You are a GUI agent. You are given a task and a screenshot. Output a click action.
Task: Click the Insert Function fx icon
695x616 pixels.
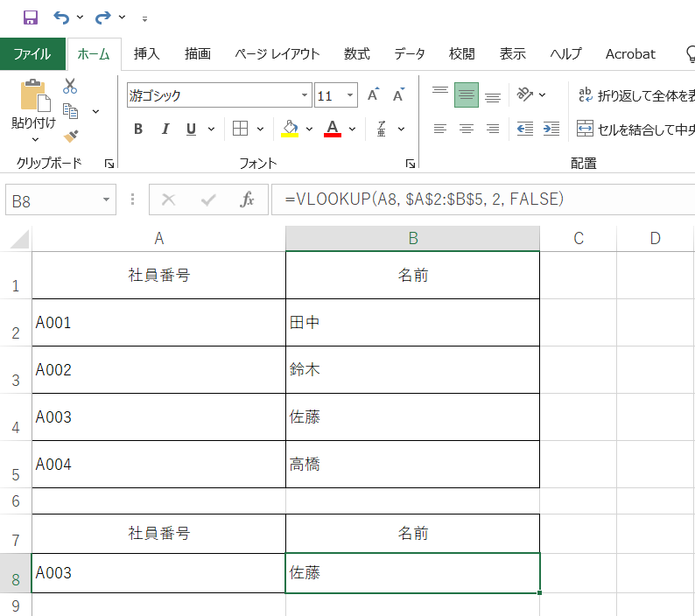click(247, 199)
